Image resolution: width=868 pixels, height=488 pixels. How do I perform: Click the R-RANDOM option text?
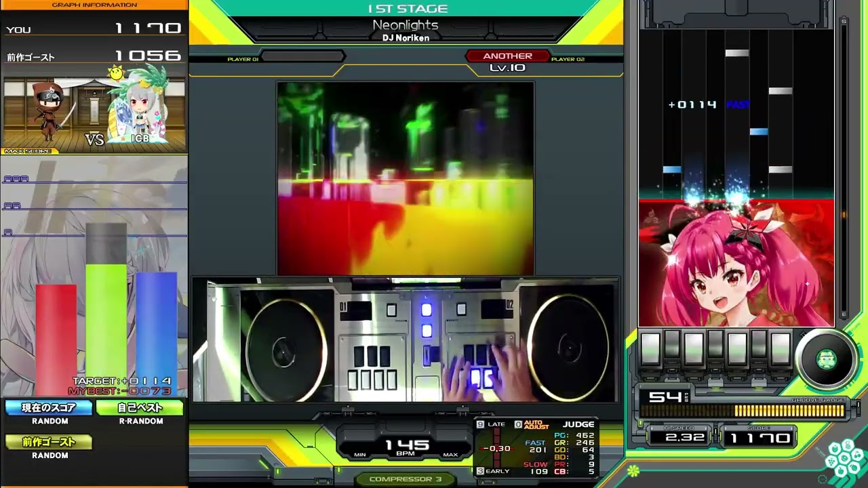point(141,421)
